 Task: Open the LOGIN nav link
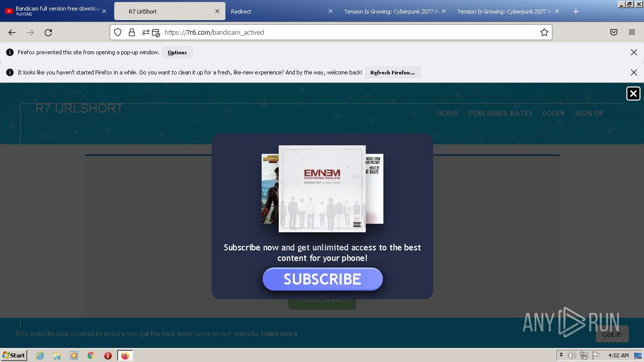tap(553, 113)
